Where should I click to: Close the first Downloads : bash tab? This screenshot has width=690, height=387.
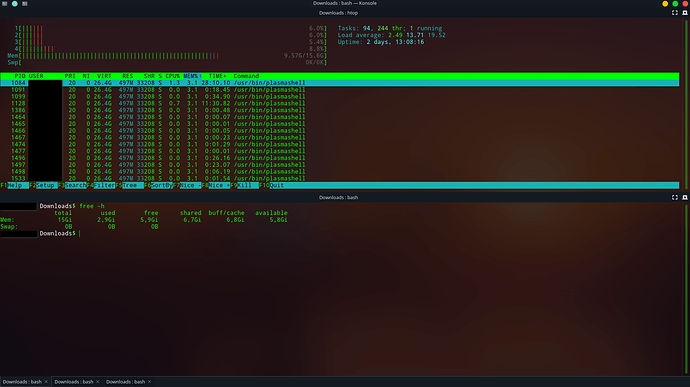pos(46,382)
